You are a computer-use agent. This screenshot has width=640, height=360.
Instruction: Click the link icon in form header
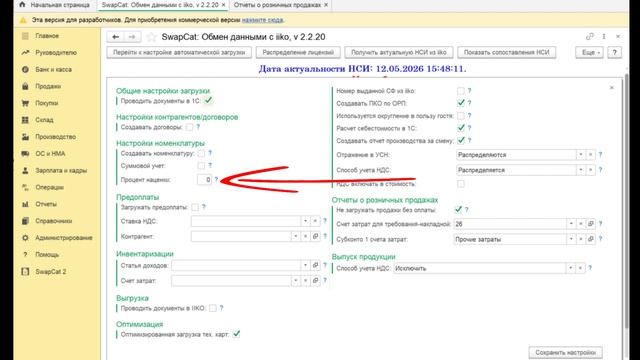pos(589,36)
